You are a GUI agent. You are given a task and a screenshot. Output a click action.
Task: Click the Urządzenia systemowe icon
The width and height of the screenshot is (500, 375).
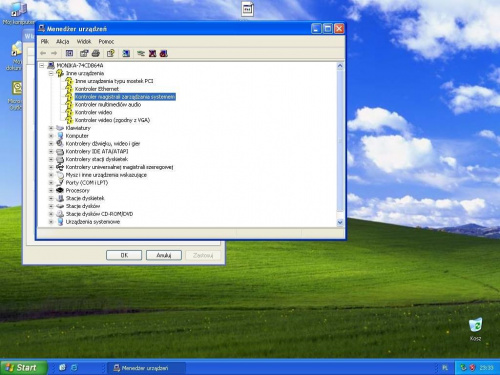(60, 222)
